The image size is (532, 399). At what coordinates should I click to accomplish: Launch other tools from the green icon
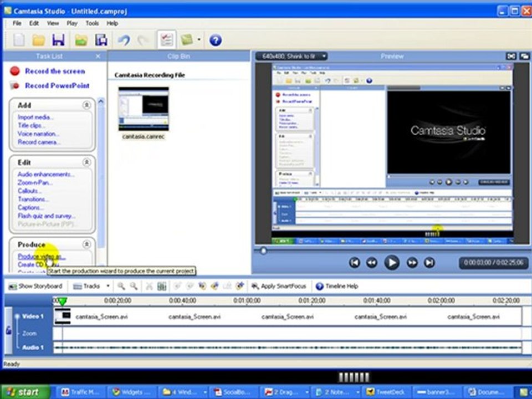click(187, 40)
